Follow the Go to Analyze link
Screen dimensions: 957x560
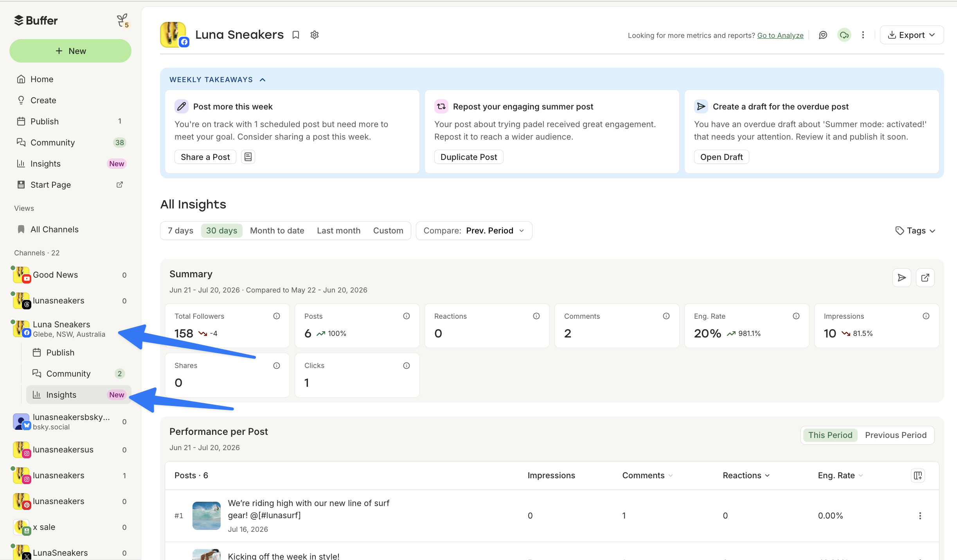coord(780,36)
